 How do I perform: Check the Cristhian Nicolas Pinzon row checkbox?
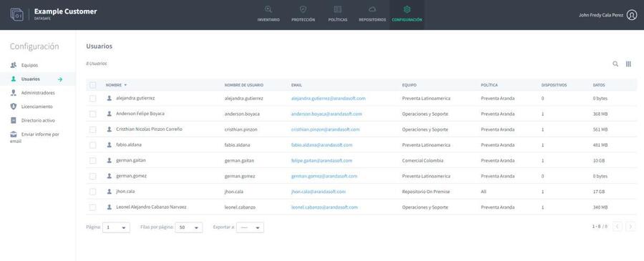click(93, 129)
